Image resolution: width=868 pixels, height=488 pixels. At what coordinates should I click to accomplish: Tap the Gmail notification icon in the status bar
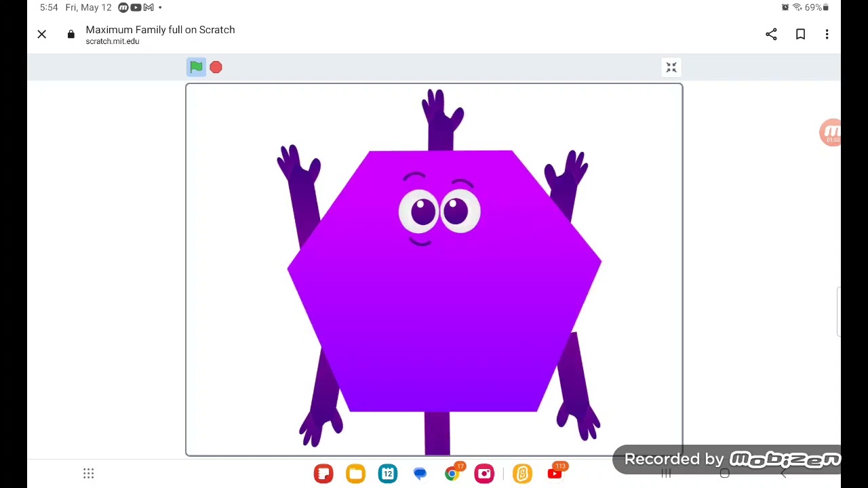coord(149,7)
